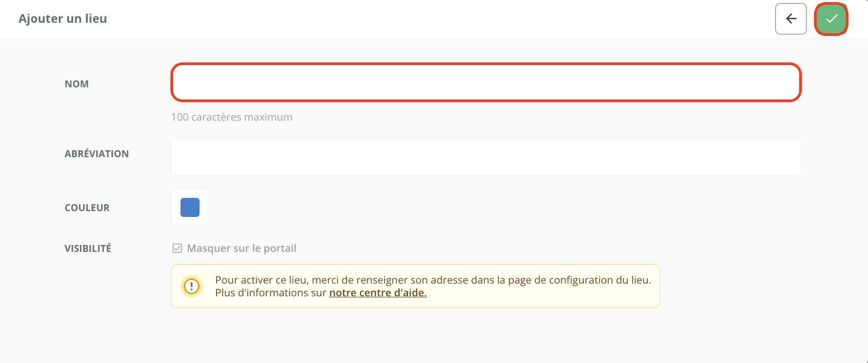Click the VISIBILITÉ label
868x363 pixels.
coord(88,249)
